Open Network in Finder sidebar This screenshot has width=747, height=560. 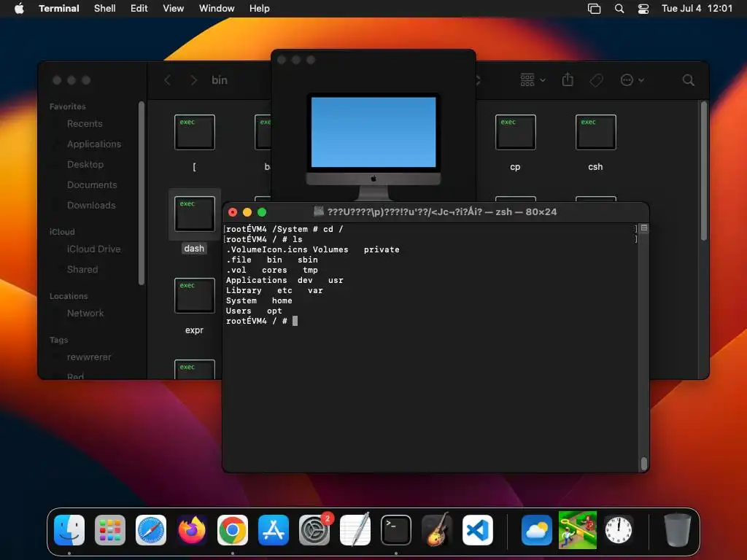tap(85, 314)
